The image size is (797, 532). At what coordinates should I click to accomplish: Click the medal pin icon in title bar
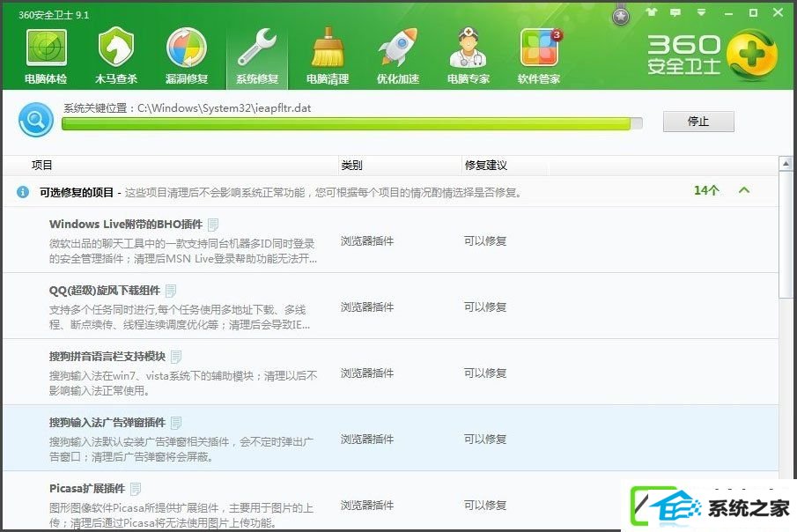coord(620,15)
